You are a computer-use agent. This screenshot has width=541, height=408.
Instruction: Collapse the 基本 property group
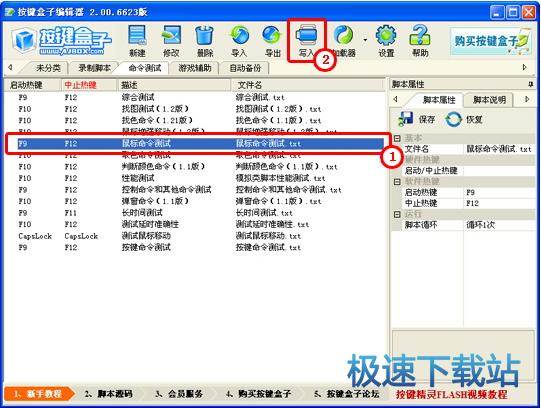(397, 138)
